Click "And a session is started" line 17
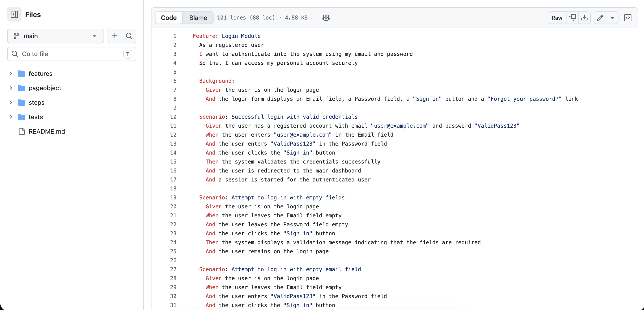Viewport: 644px width, 310px height. pyautogui.click(x=288, y=180)
